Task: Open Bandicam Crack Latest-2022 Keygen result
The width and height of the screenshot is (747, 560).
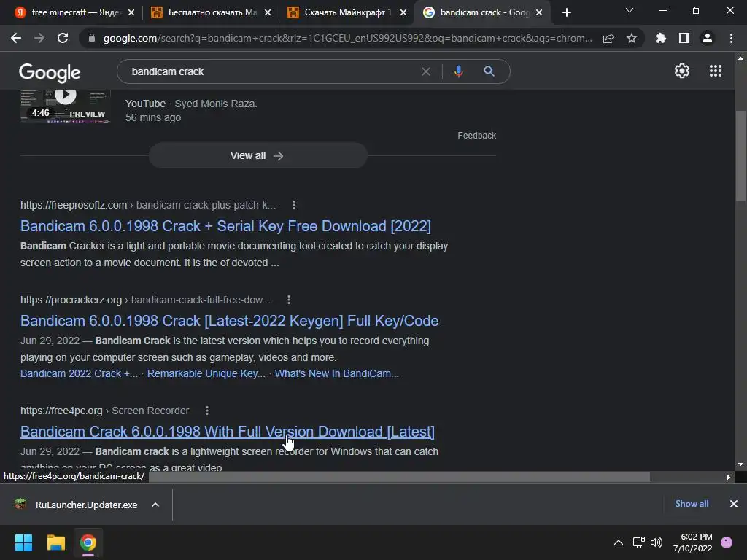Action: point(229,321)
